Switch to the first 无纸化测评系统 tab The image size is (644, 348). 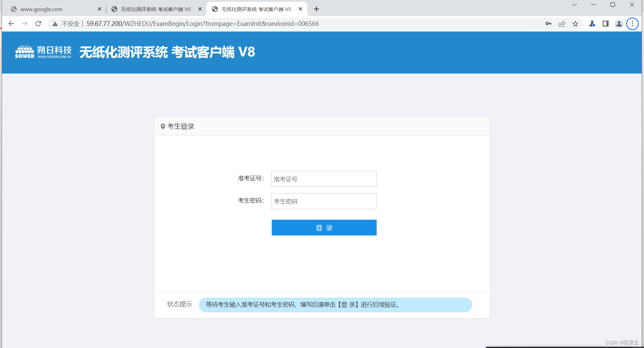coord(155,9)
